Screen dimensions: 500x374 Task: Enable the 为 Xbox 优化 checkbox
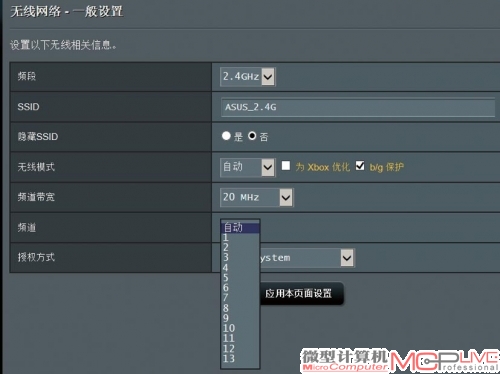(286, 166)
